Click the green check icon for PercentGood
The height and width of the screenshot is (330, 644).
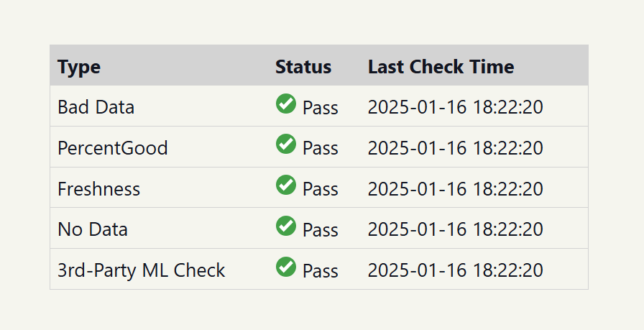(286, 144)
